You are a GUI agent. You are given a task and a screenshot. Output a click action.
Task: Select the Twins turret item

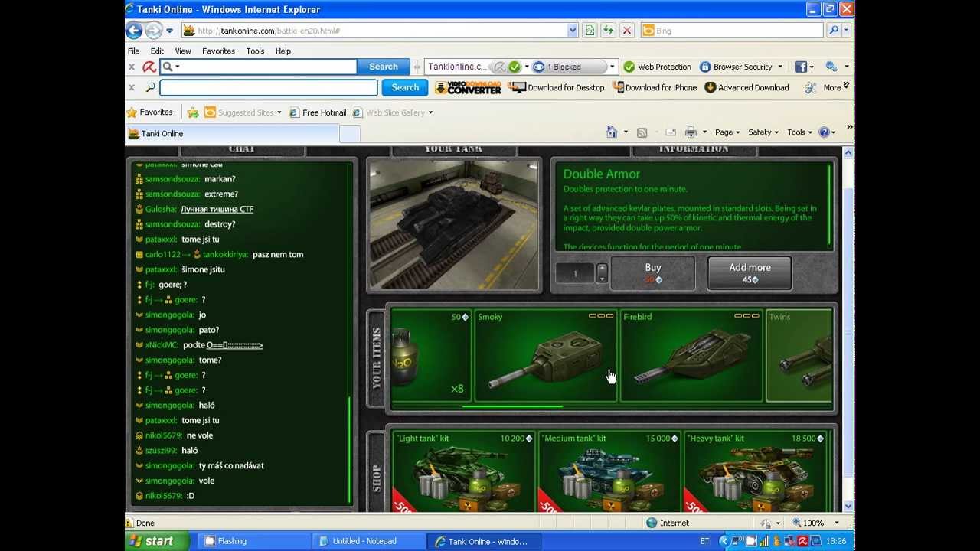(799, 355)
